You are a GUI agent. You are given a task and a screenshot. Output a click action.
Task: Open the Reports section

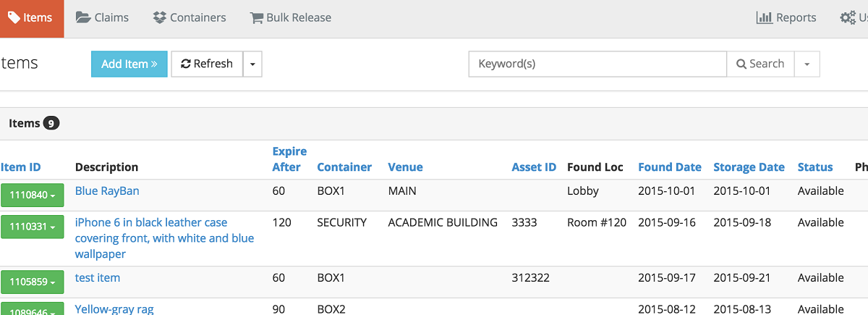point(786,18)
